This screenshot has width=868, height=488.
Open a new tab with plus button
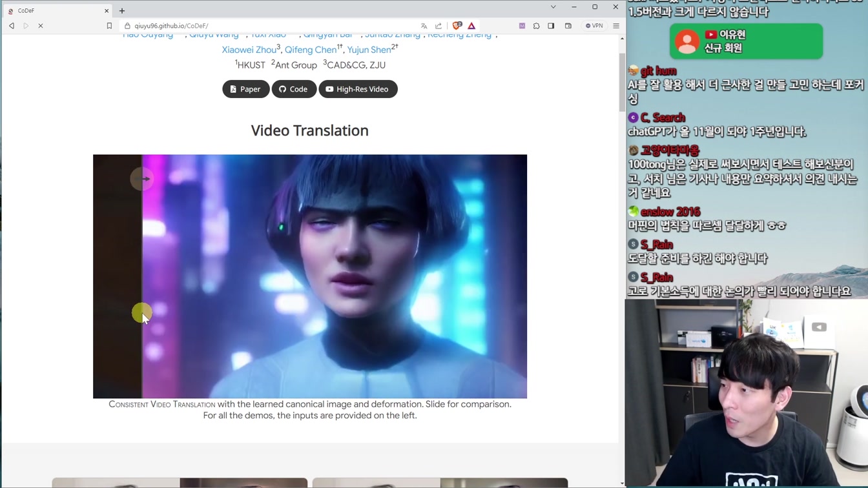coord(122,10)
